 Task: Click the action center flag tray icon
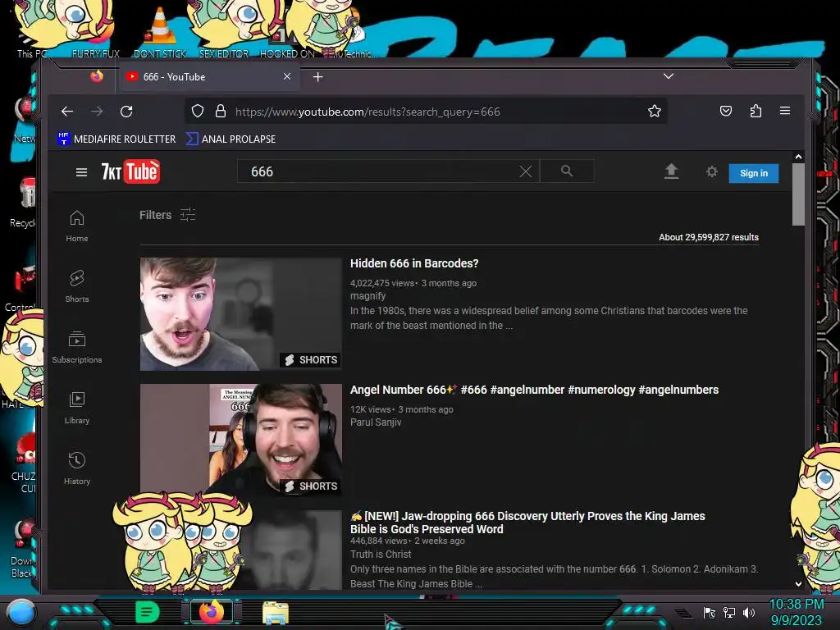point(710,612)
